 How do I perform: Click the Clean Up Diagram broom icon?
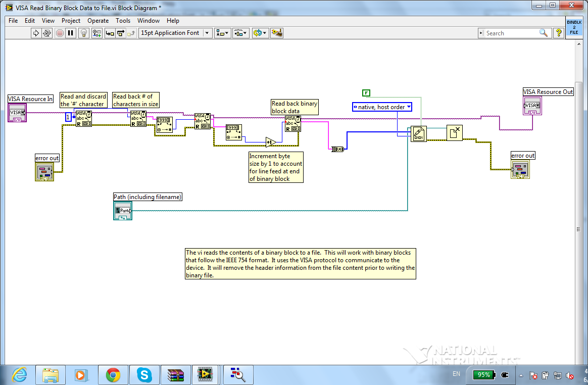click(277, 33)
